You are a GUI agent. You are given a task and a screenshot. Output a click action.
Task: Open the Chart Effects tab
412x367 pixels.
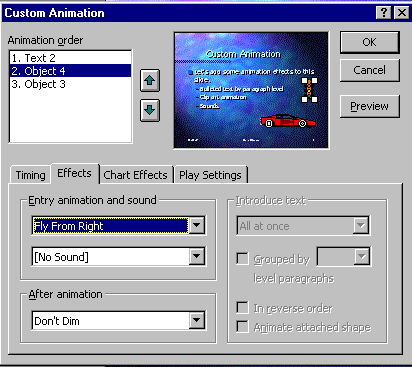135,175
